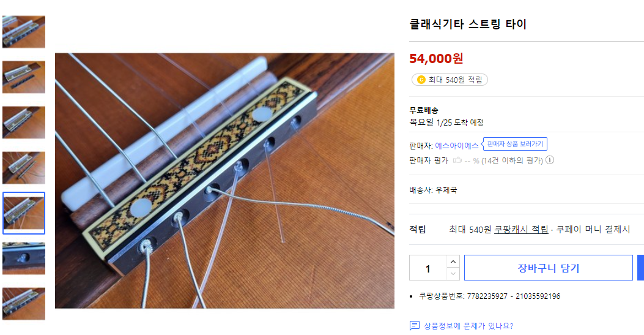This screenshot has width=644, height=335.
Task: Click the gold coin cash reward icon
Action: 421,80
